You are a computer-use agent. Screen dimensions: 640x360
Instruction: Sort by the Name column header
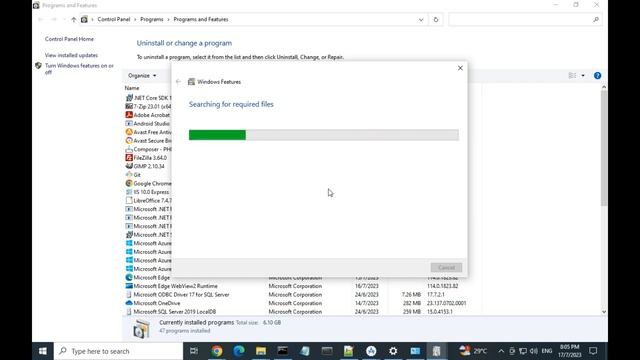(132, 88)
